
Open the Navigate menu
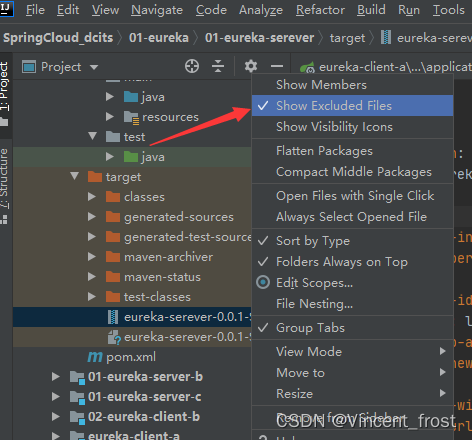click(x=157, y=10)
